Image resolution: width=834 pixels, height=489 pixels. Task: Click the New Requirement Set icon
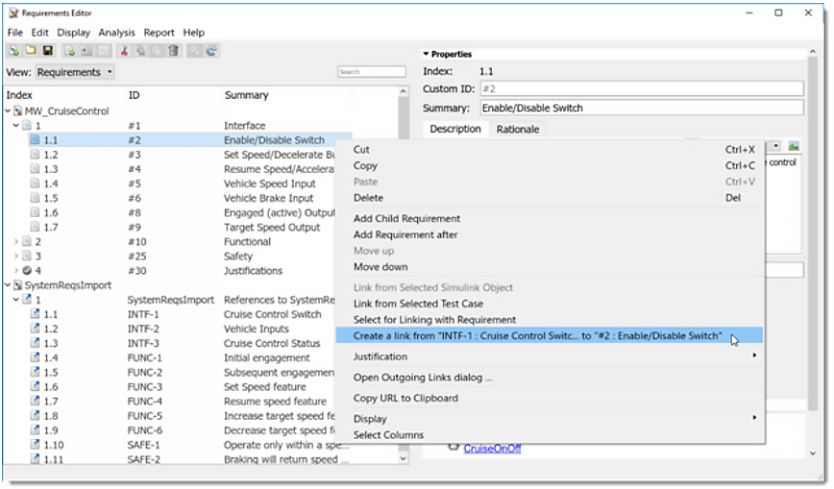14,51
